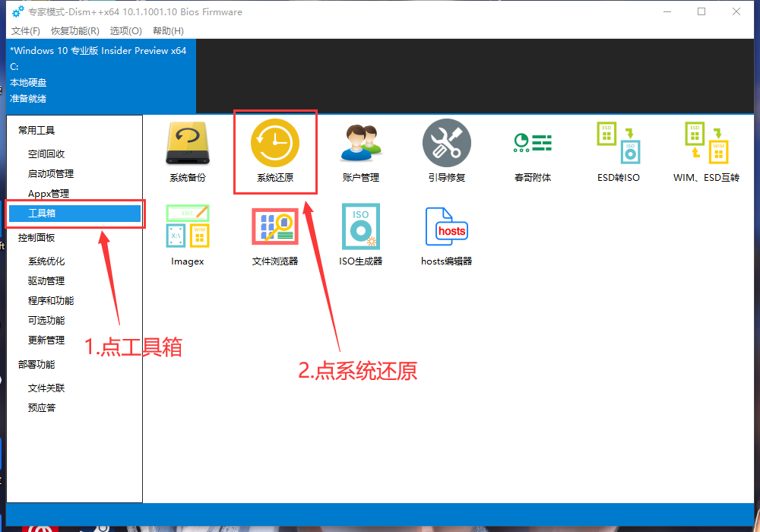
Task: Open the 恢复功能(R) menu
Action: 74,31
